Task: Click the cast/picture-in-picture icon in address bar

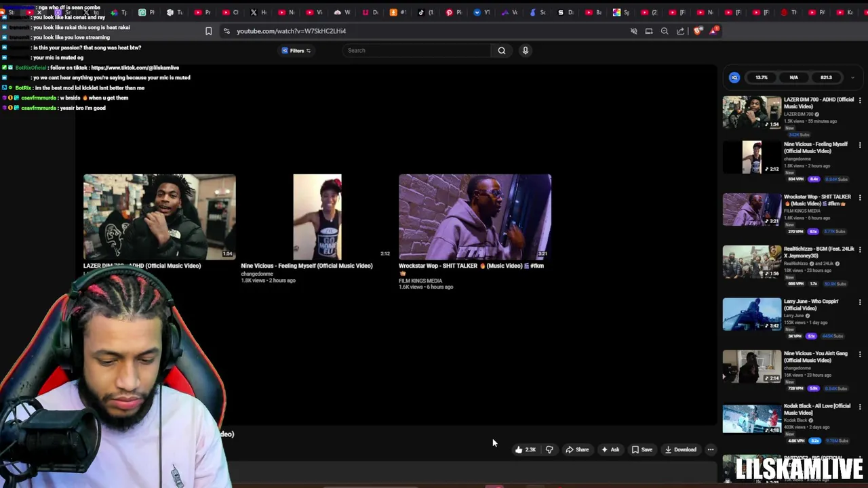Action: tap(649, 31)
